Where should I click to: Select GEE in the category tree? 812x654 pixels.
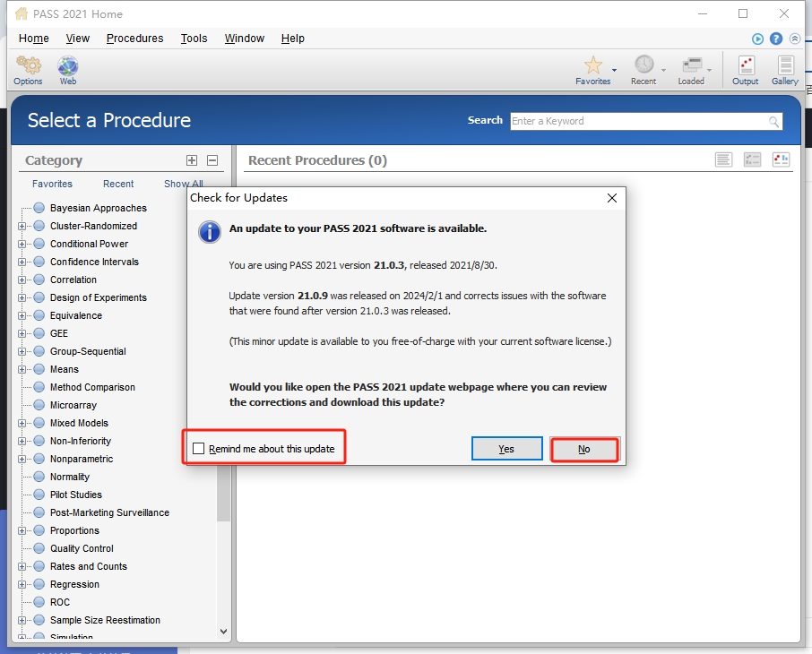[x=59, y=333]
